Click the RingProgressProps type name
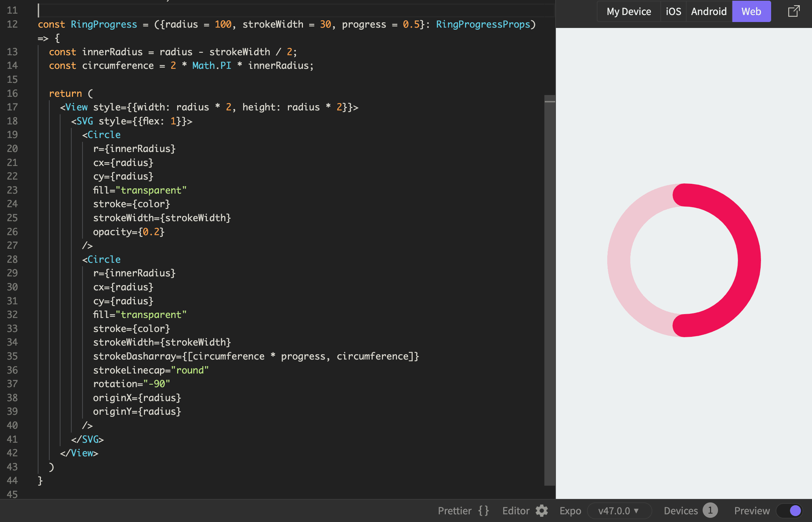This screenshot has width=812, height=522. coord(483,24)
